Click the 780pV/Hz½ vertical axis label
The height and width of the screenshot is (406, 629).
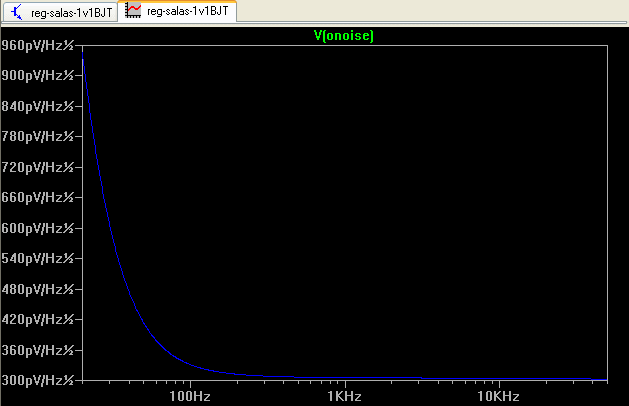coord(38,136)
